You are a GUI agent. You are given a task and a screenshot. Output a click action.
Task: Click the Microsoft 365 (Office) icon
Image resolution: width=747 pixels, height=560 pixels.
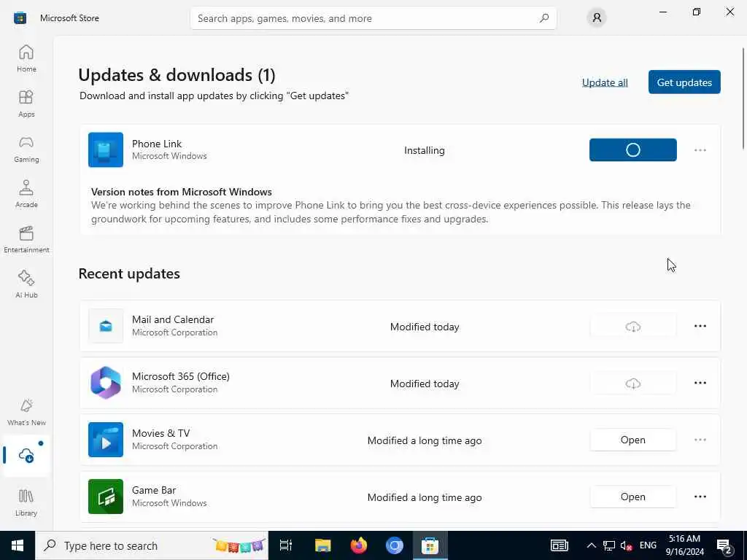click(x=106, y=383)
